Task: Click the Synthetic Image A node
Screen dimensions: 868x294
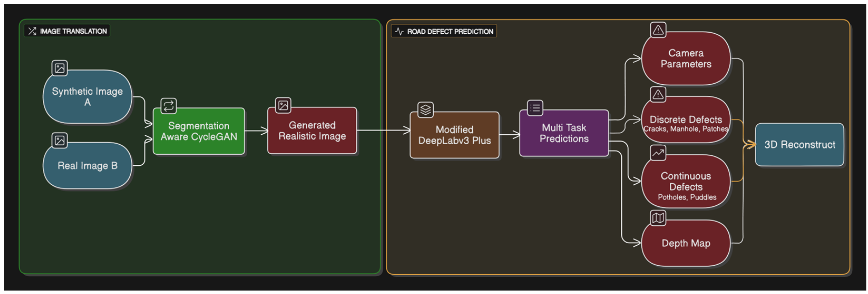Action: 87,97
